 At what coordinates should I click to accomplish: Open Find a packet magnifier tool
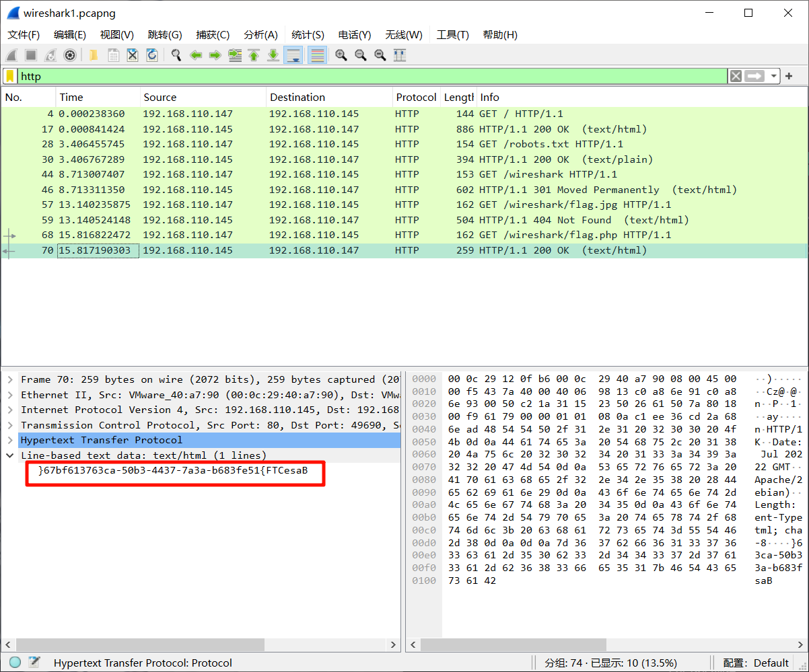pos(176,55)
